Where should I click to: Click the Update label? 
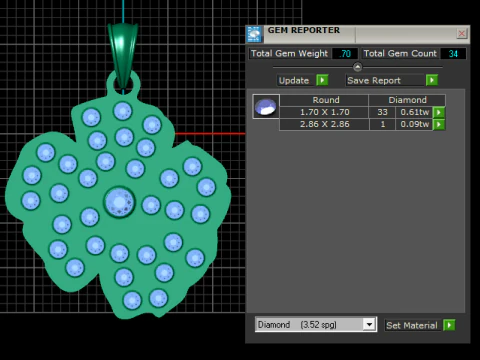(294, 80)
